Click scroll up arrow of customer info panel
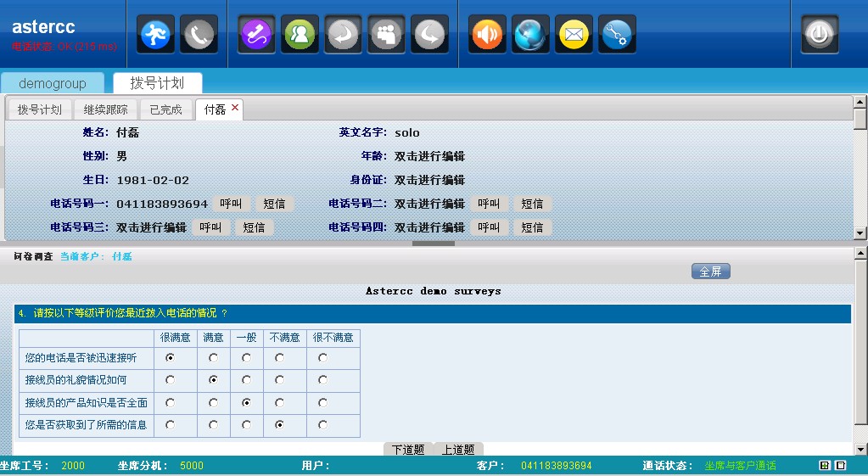 point(860,102)
